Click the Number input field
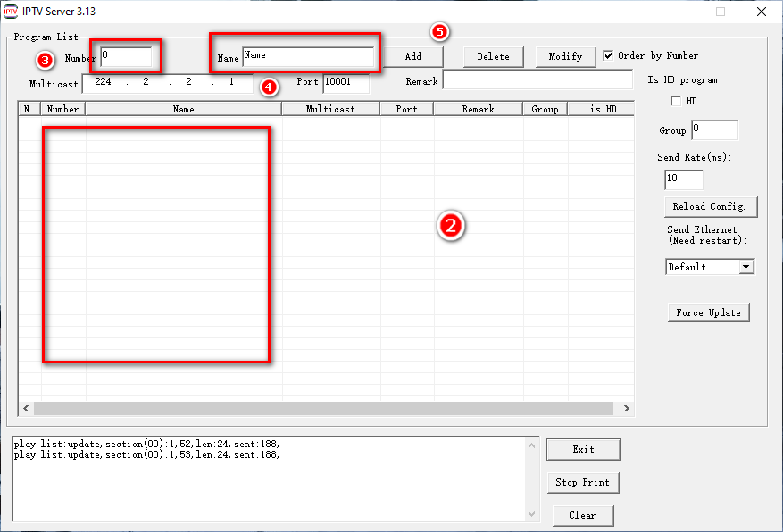783x532 pixels. point(126,56)
